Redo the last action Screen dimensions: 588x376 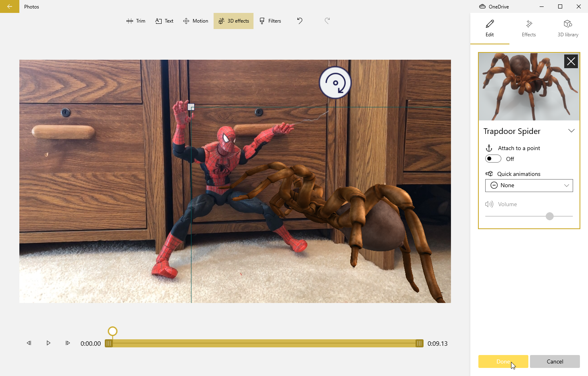(327, 21)
